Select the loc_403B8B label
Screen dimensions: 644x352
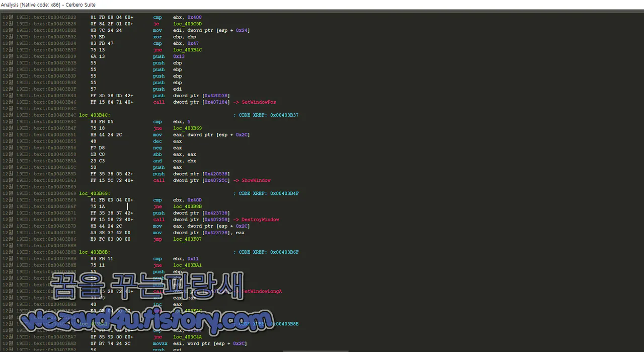[x=94, y=252]
